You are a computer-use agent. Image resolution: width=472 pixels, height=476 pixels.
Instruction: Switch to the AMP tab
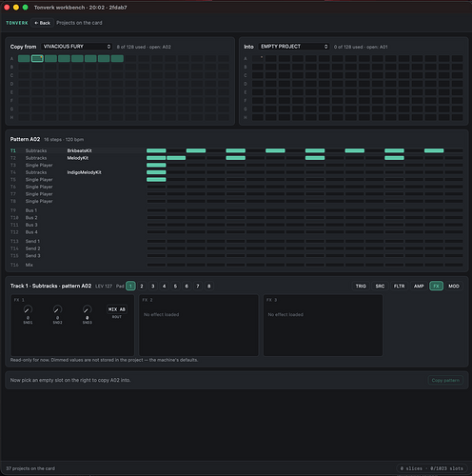[x=419, y=286]
